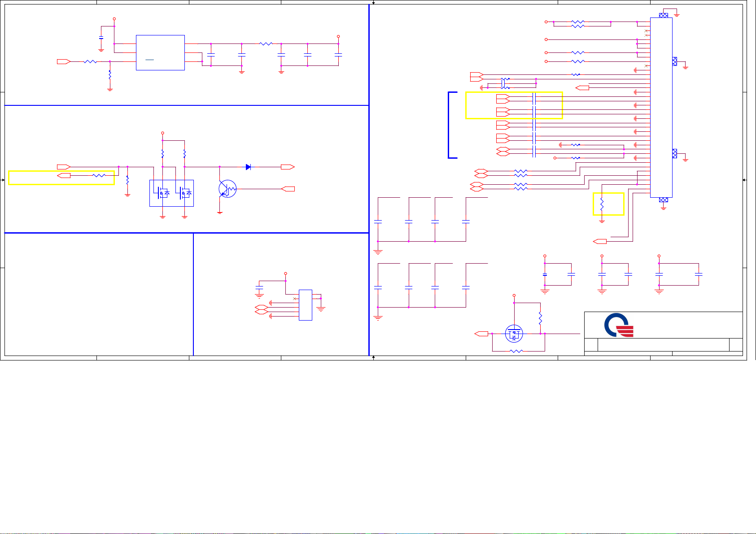Select the capacitor beside the top-left power node
This screenshot has width=756, height=534.
pyautogui.click(x=101, y=38)
